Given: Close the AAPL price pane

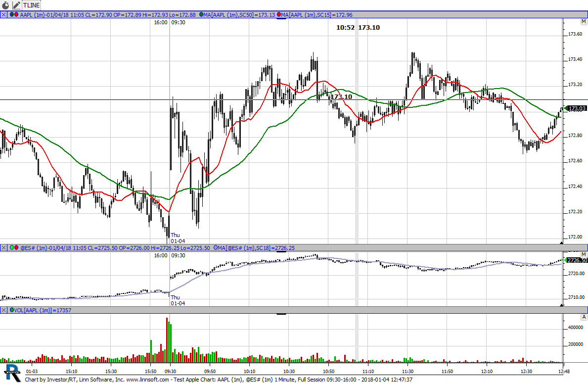Looking at the screenshot, I should coord(3,15).
